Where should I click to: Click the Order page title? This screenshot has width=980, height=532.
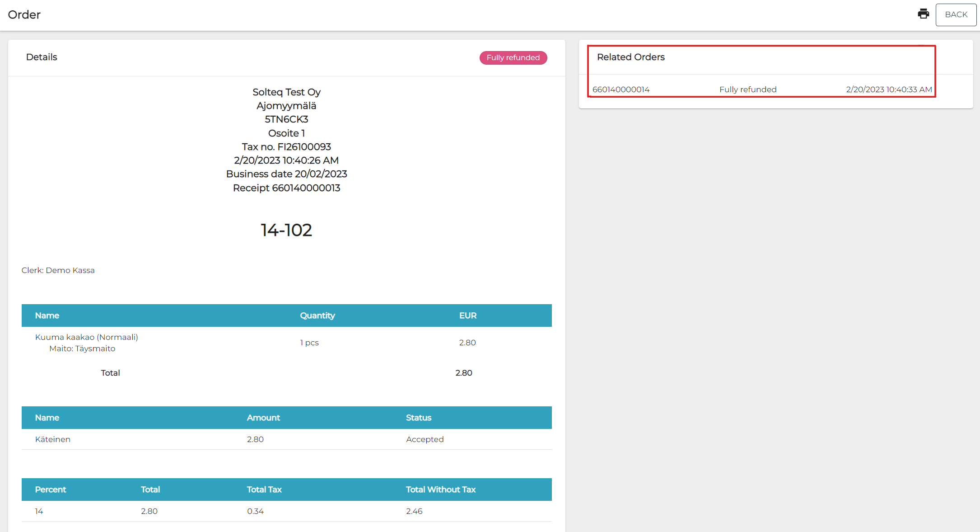(24, 15)
